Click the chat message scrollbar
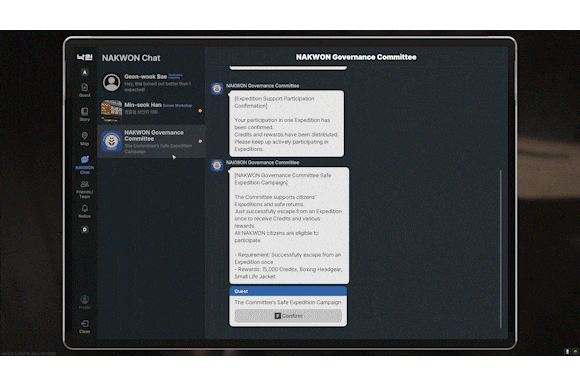Image resolution: width=580 pixels, height=387 pixels. coord(501,249)
